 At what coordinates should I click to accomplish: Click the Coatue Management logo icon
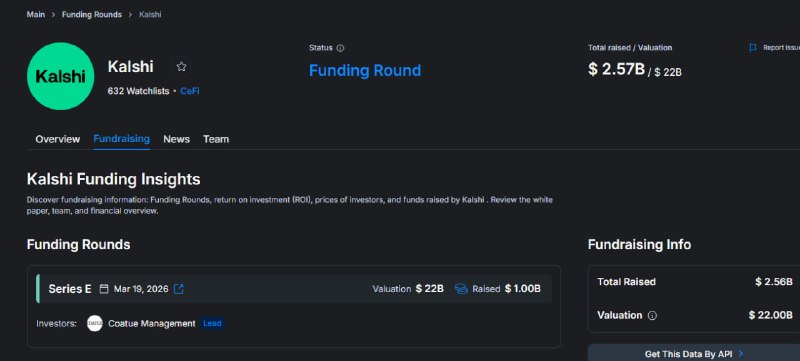click(x=95, y=323)
